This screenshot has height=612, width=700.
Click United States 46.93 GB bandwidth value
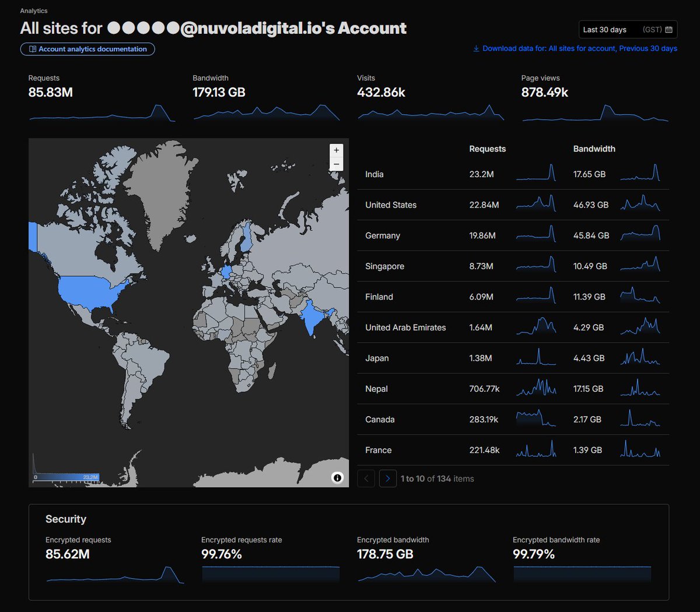click(x=591, y=205)
